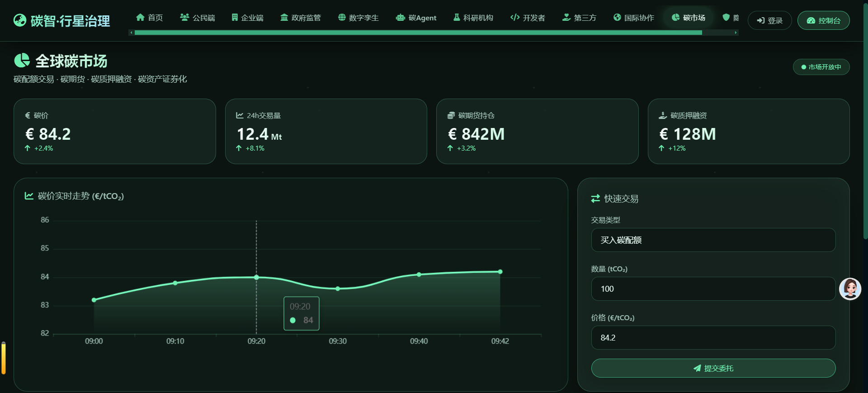Image resolution: width=868 pixels, height=393 pixels.
Task: Open the 交易类型 dropdown showing 买入碳配额
Action: [713, 240]
